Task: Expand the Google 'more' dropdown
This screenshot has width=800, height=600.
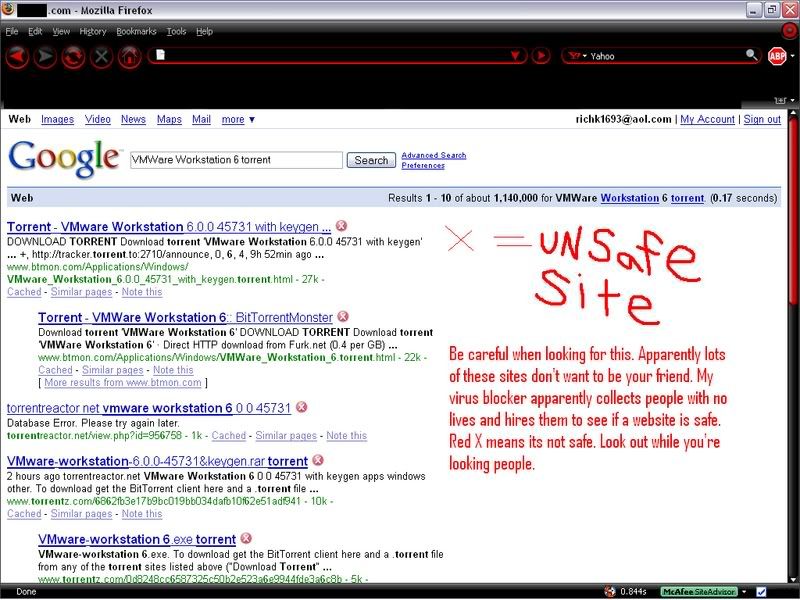Action: (239, 119)
